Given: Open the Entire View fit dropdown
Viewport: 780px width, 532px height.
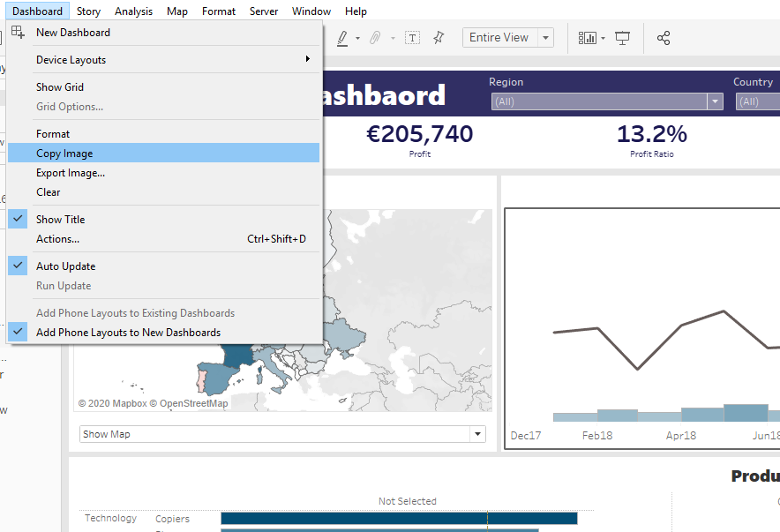Looking at the screenshot, I should pyautogui.click(x=544, y=37).
